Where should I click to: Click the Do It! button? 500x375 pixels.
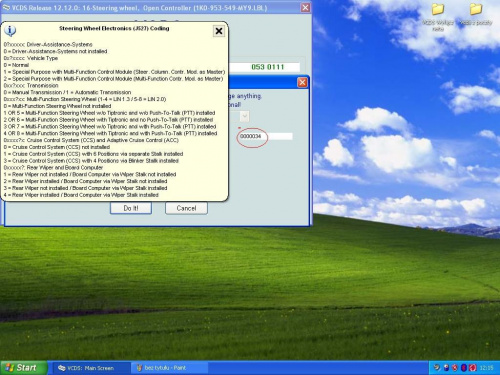[131, 208]
